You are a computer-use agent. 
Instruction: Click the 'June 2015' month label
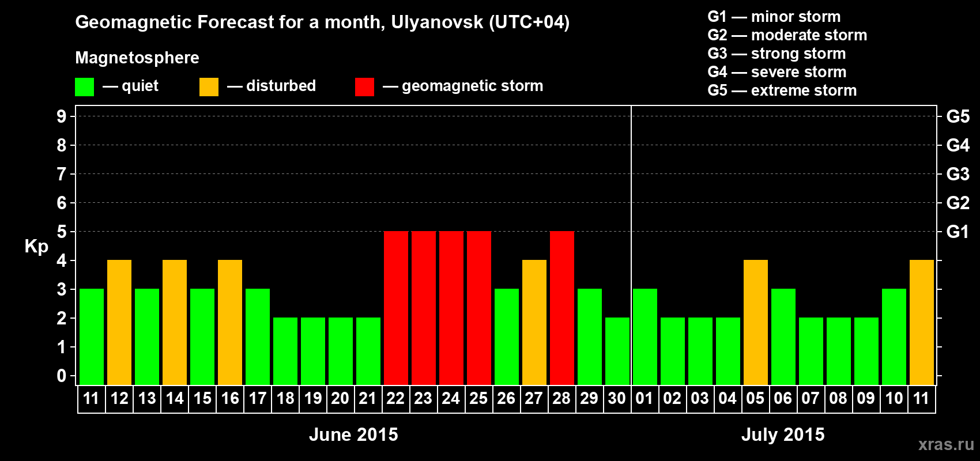(x=353, y=434)
